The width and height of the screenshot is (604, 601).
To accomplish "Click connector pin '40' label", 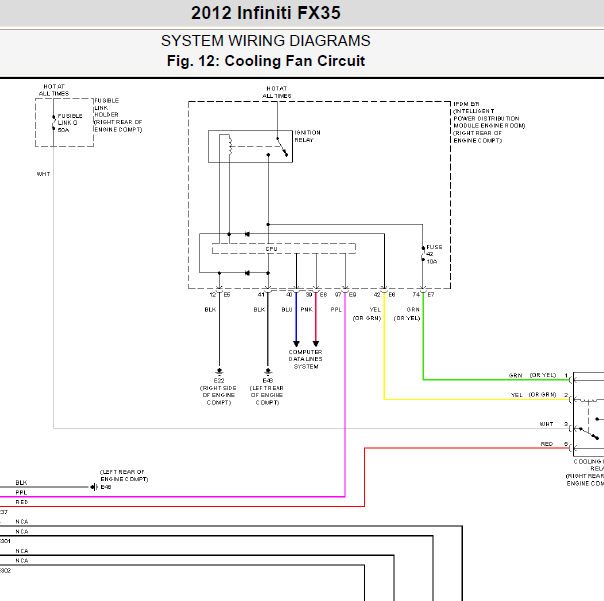I will [289, 294].
